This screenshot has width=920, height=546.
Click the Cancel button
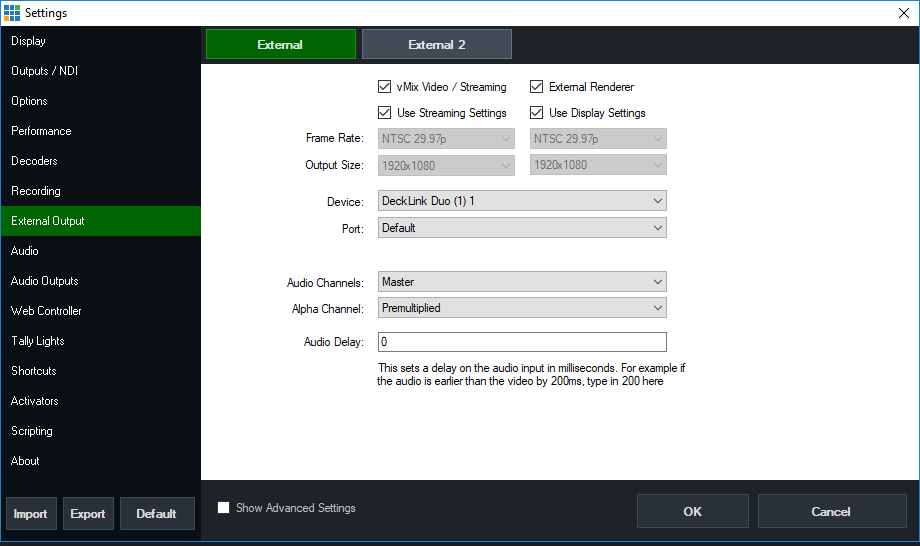click(x=831, y=511)
